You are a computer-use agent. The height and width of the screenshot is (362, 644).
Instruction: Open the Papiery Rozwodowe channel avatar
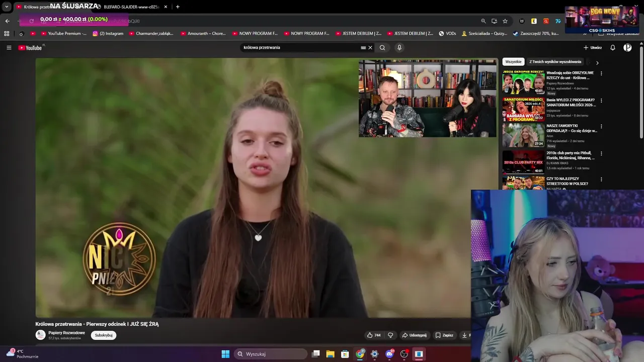point(40,335)
